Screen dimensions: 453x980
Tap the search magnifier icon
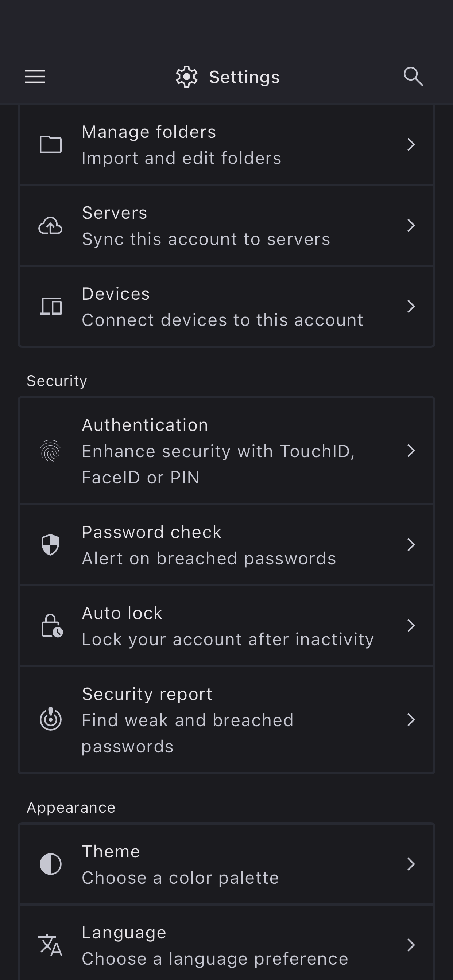tap(413, 77)
